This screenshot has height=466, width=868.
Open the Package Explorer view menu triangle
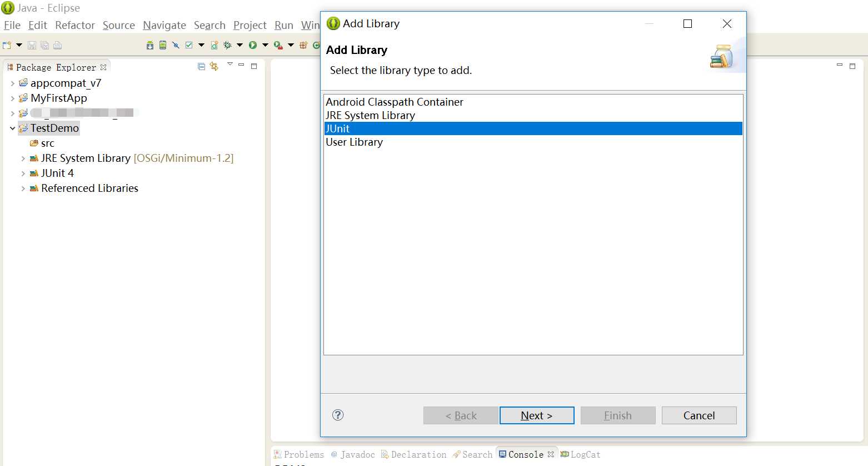click(x=230, y=64)
